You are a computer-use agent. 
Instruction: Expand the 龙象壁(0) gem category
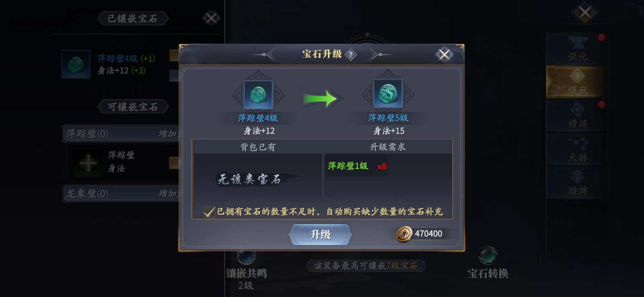[121, 194]
